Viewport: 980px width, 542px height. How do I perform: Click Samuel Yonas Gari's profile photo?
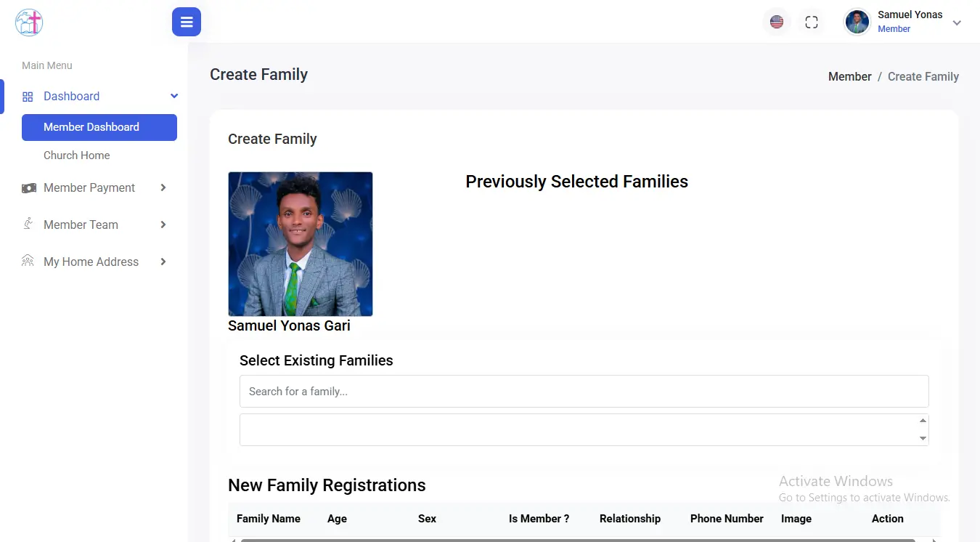[300, 243]
